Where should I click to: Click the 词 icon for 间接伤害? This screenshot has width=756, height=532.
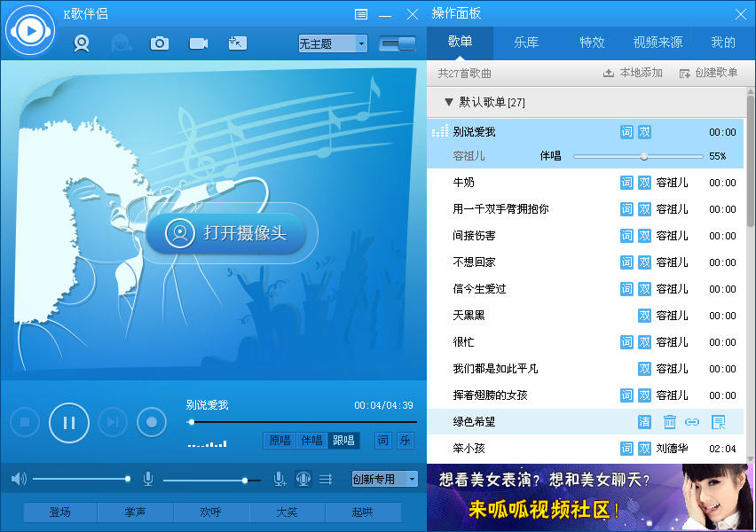(626, 235)
